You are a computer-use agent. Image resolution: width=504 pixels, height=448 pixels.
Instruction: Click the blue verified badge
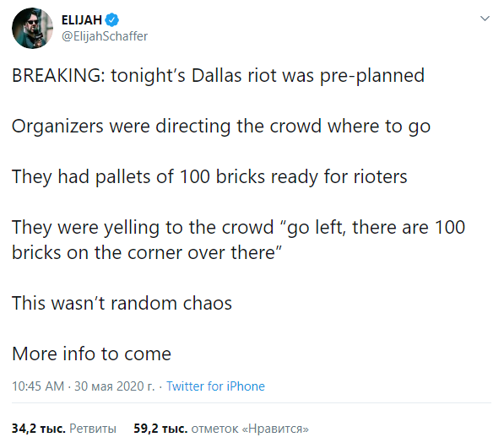click(x=111, y=20)
